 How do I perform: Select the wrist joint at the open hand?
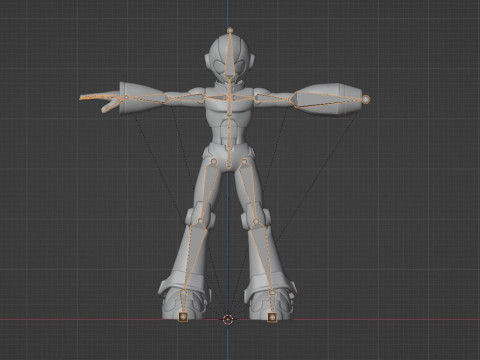pos(126,98)
